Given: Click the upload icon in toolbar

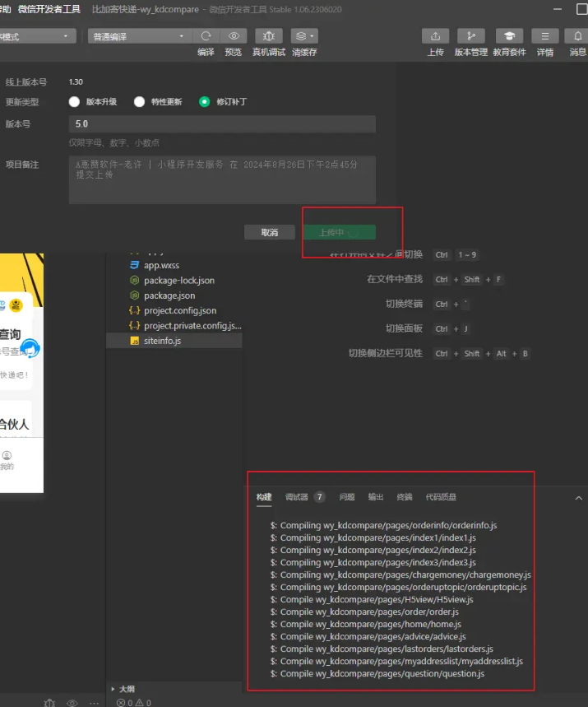Looking at the screenshot, I should click(x=435, y=36).
